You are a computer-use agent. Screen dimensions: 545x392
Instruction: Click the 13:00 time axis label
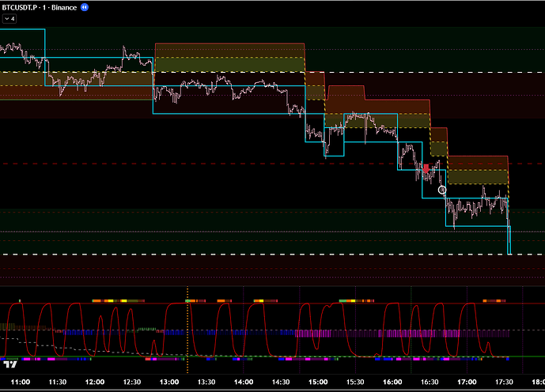pyautogui.click(x=169, y=382)
